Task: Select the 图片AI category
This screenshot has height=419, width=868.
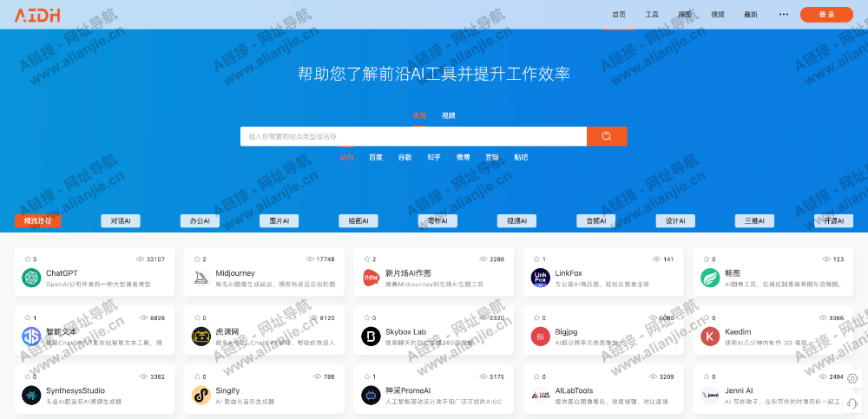Action: [279, 221]
